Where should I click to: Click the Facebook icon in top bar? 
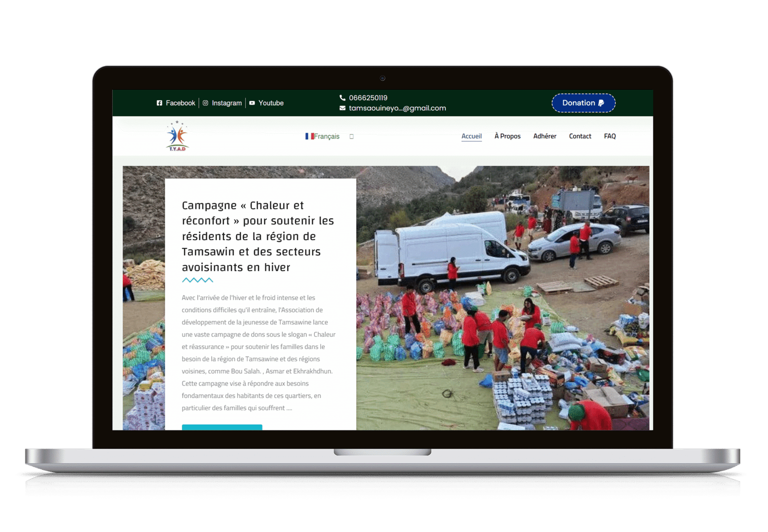click(159, 103)
